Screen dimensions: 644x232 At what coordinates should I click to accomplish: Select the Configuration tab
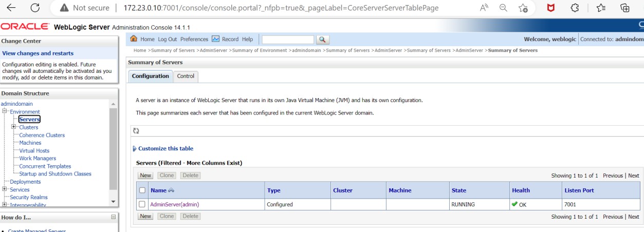point(150,76)
